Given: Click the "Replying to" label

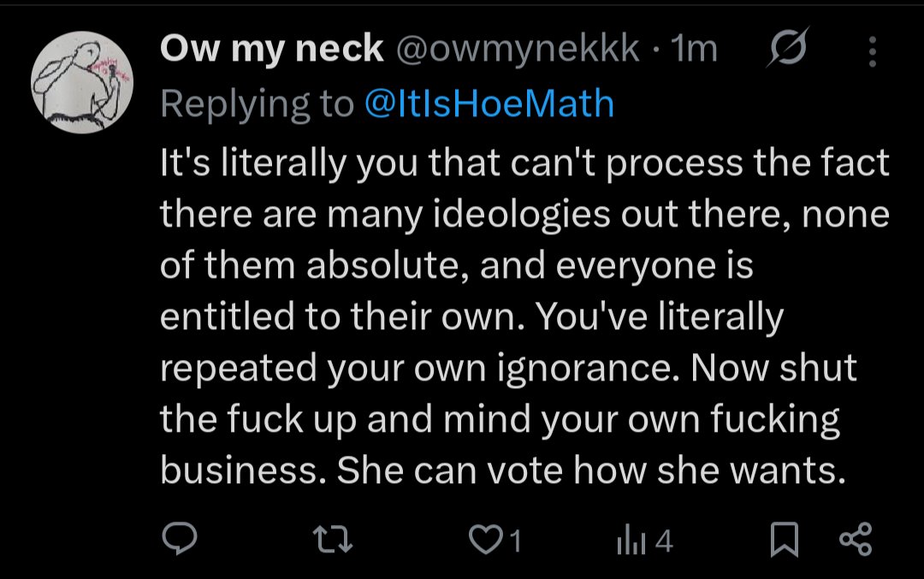Looking at the screenshot, I should (x=257, y=103).
